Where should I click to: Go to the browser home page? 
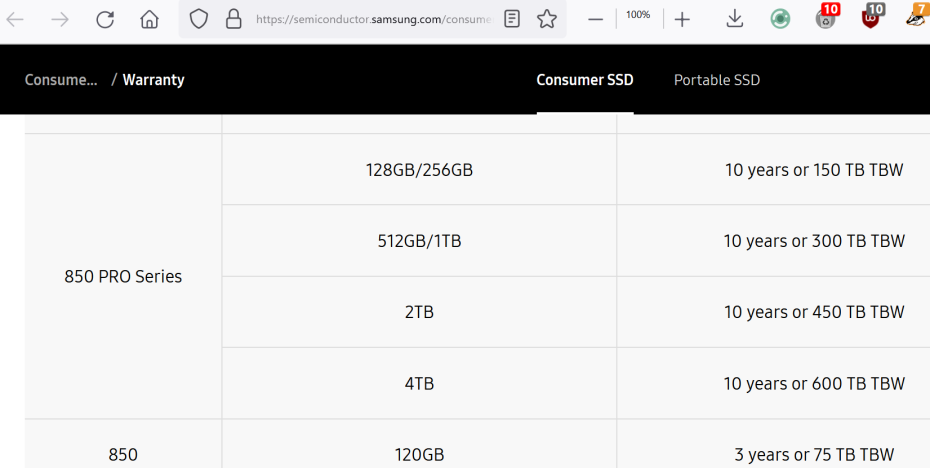click(x=149, y=19)
